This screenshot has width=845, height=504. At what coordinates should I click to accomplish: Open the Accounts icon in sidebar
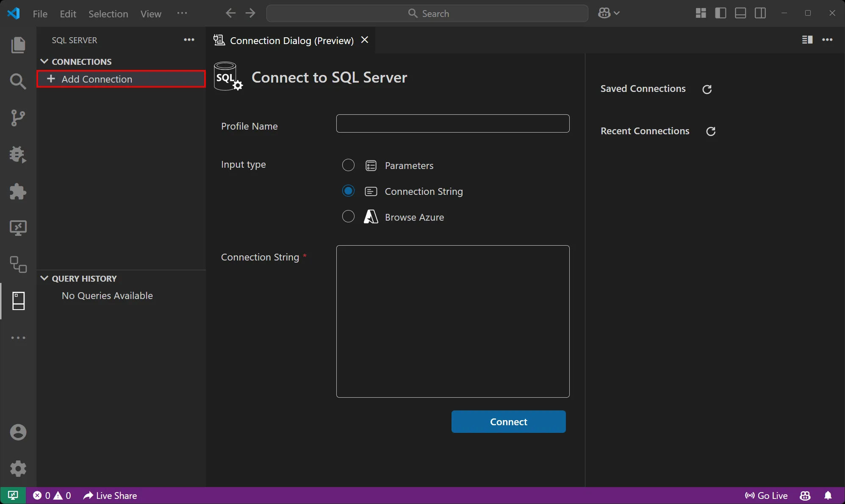[x=18, y=432]
